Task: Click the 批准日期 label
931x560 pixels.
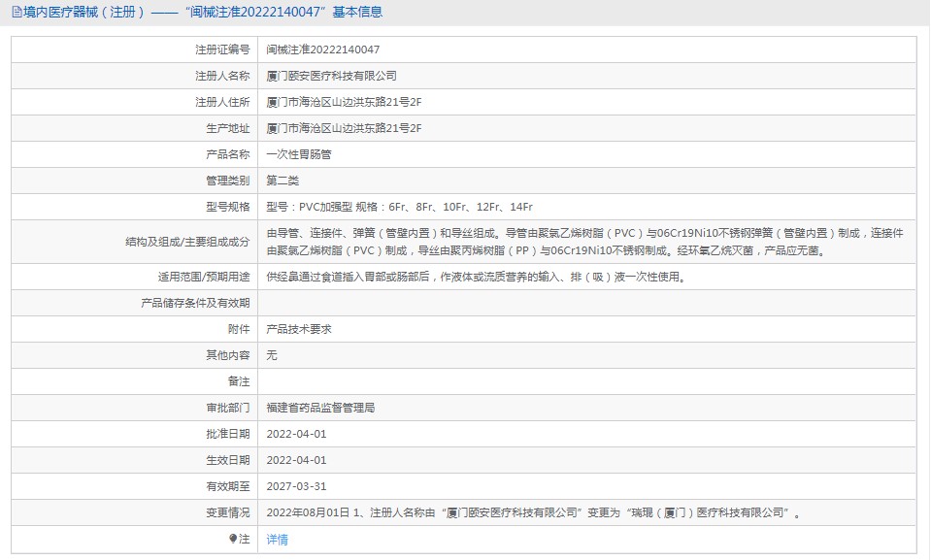Action: 228,434
